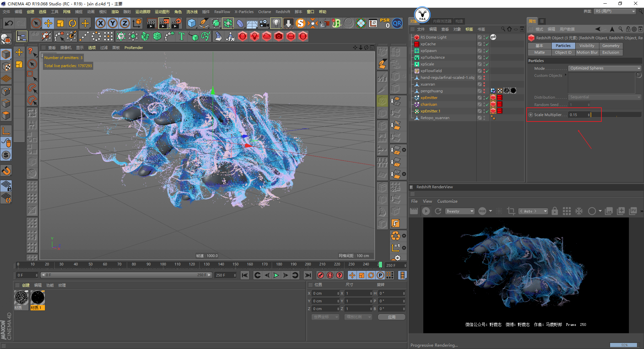
Task: Click the Render View clapperboard icon
Action: tap(152, 23)
